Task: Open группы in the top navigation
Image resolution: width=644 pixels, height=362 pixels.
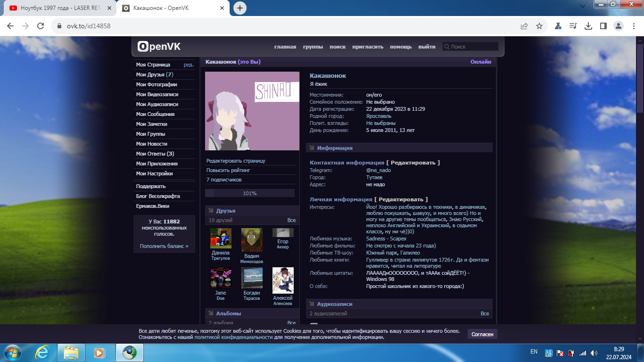Action: [x=313, y=47]
